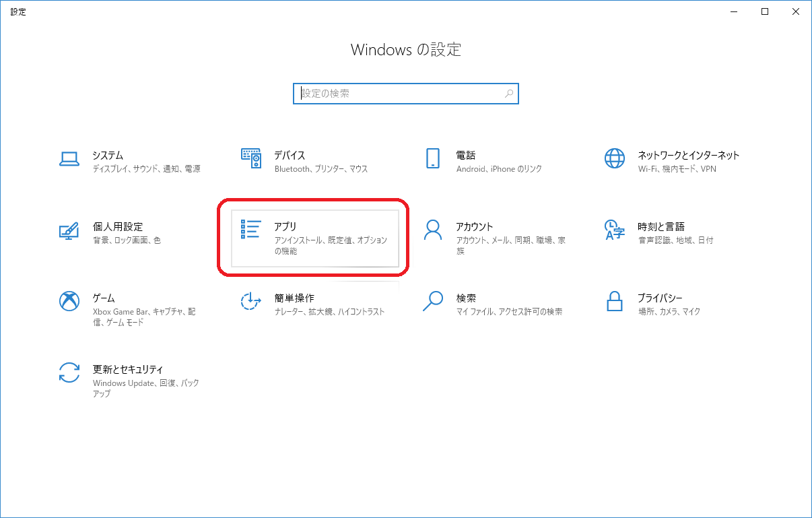Click '音声認識、地域、日付' description
This screenshot has width=812, height=518.
(675, 240)
